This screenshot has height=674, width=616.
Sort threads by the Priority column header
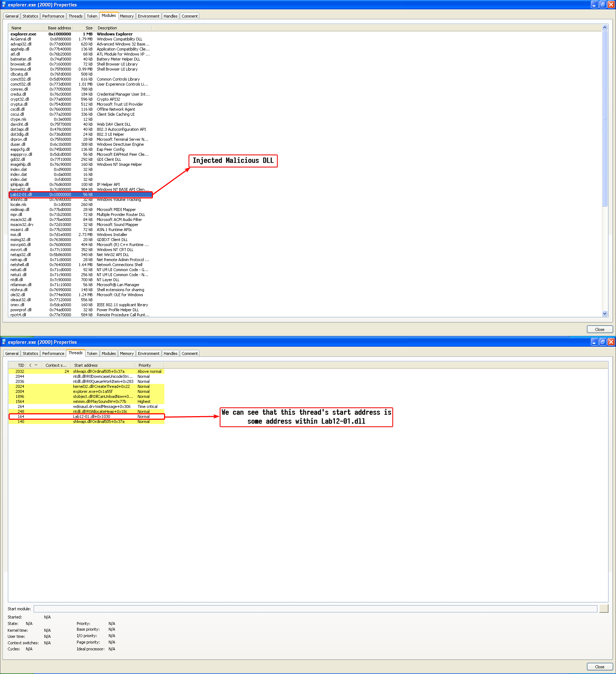pyautogui.click(x=145, y=365)
